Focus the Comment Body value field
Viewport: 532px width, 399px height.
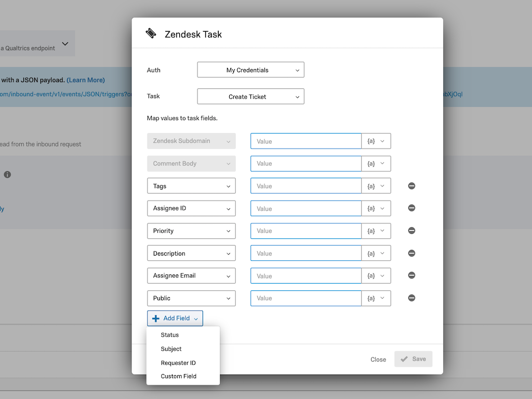click(306, 164)
